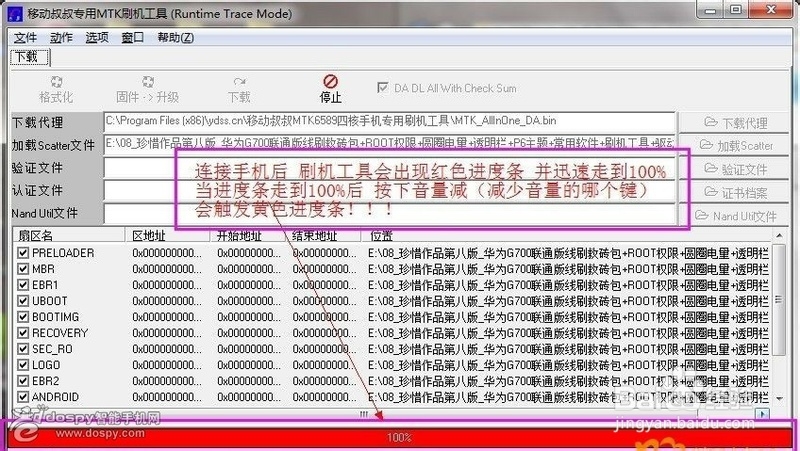Viewport: 800px width, 451px height.
Task: Click the 位置 column header
Action: [x=566, y=235]
